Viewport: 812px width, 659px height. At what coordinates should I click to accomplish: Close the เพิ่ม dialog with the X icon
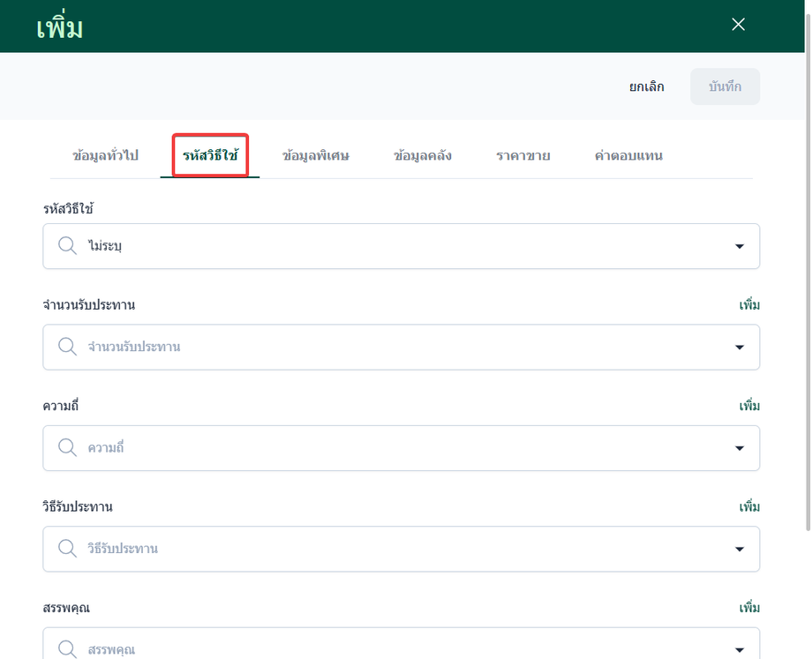click(x=738, y=25)
